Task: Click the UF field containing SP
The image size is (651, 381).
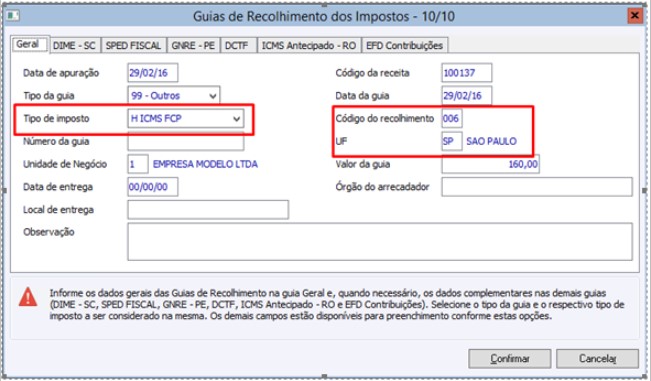Action: (452, 142)
